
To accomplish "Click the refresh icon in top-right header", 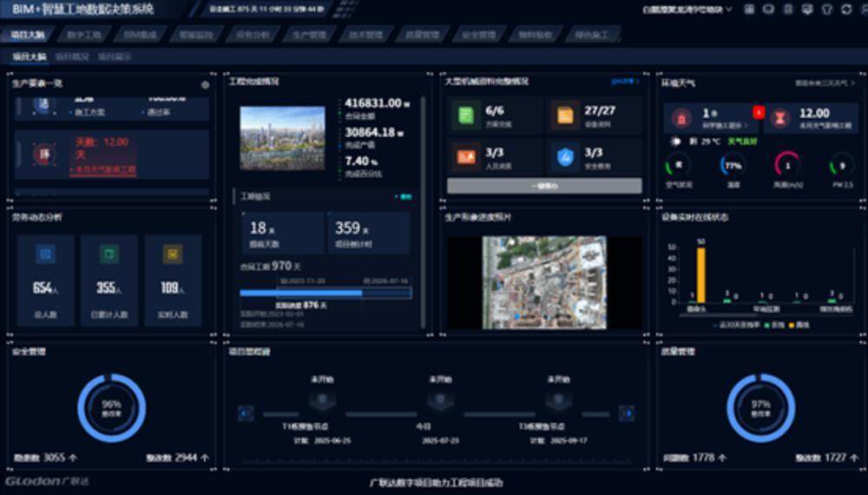I will tap(845, 10).
